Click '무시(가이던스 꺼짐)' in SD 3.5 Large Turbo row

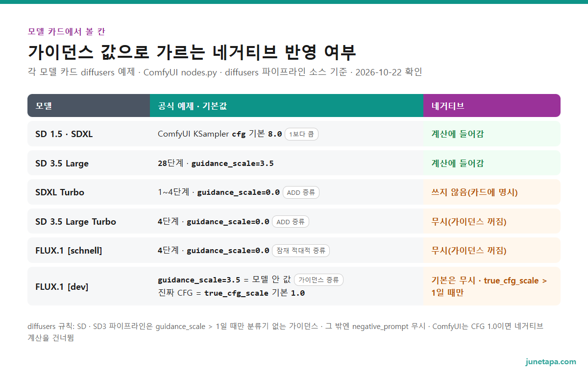coord(469,222)
